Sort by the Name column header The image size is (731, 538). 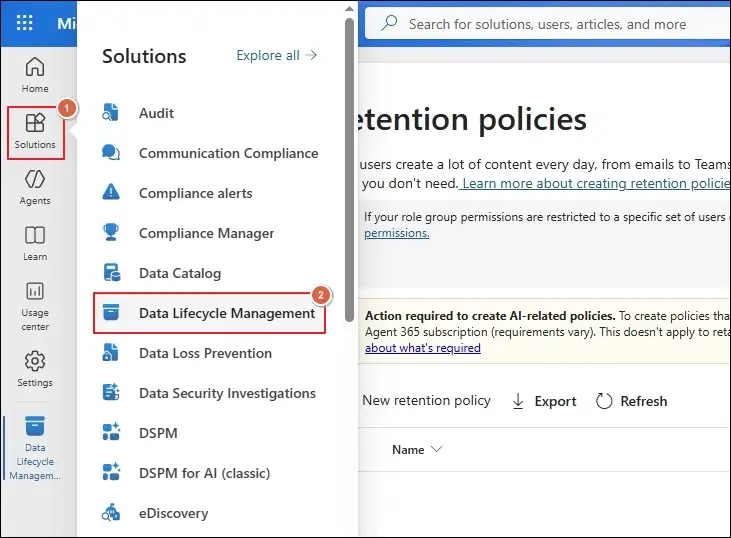click(408, 449)
